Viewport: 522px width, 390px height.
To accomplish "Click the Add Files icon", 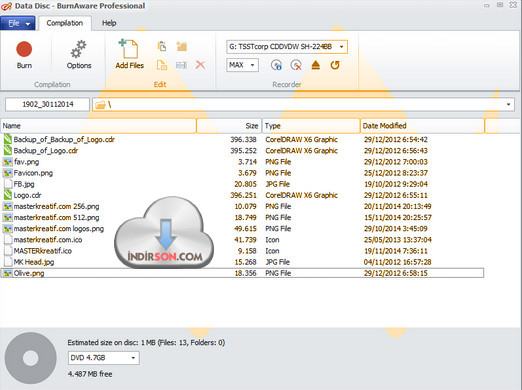I will click(129, 49).
